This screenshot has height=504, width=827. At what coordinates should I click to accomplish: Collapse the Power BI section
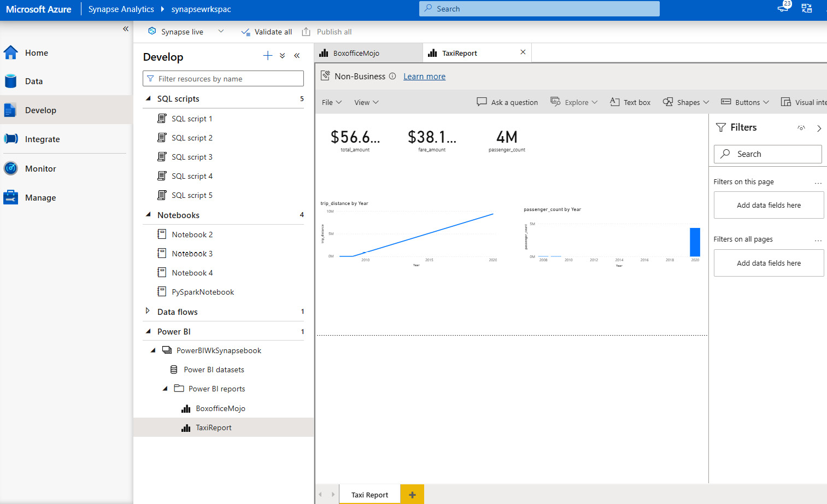(148, 331)
